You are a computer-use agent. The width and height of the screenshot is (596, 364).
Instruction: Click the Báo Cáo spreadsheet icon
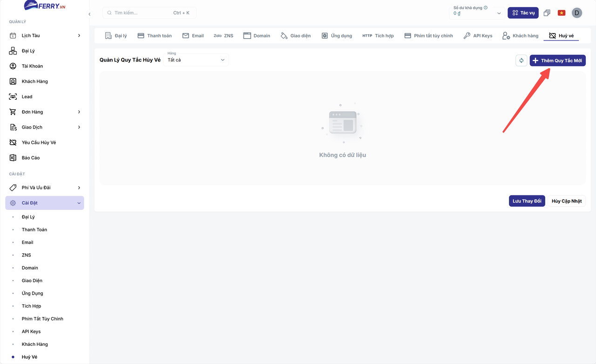point(13,158)
